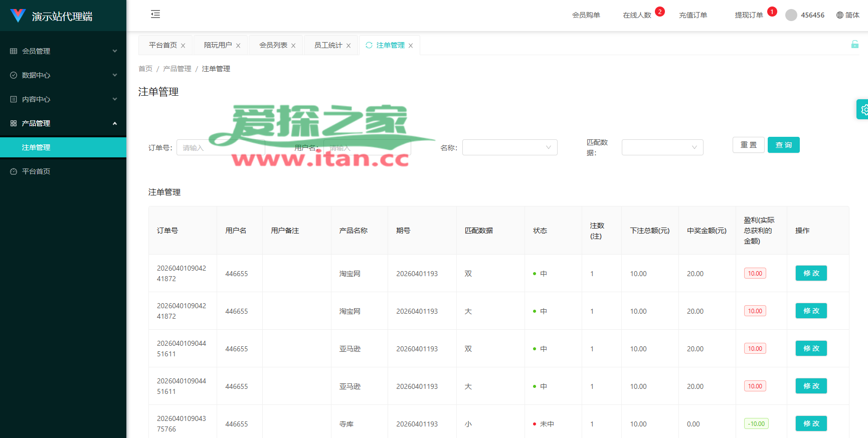
Task: Click the 查询 search button
Action: click(783, 145)
